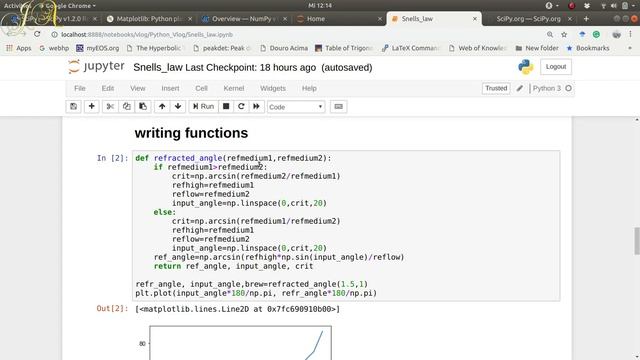
Task: Save the notebook with the floppy icon
Action: pos(73,107)
